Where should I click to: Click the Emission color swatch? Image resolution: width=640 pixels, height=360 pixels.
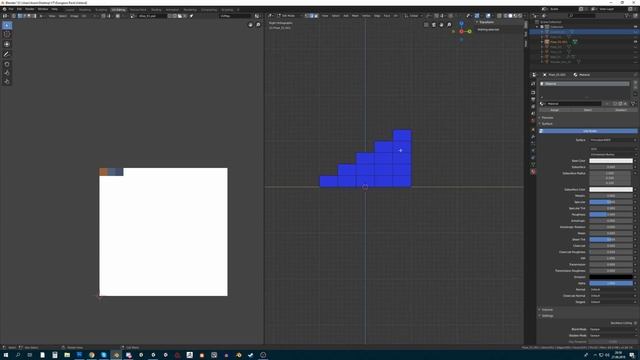tap(611, 277)
